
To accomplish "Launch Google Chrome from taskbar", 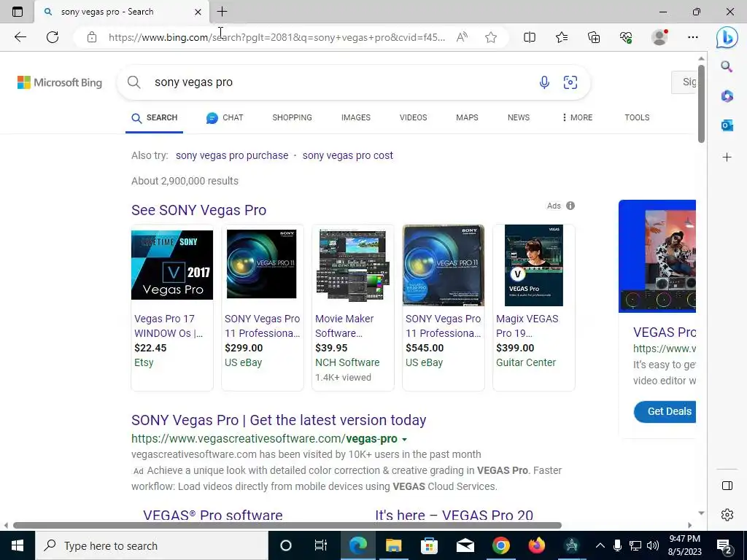I will (x=500, y=545).
